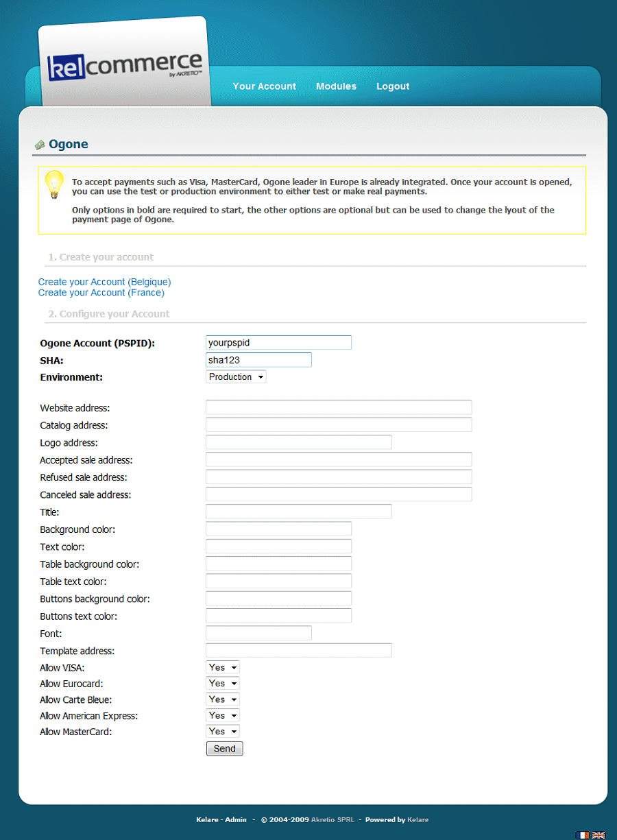Change the Allow MasterCard selection

point(223,732)
